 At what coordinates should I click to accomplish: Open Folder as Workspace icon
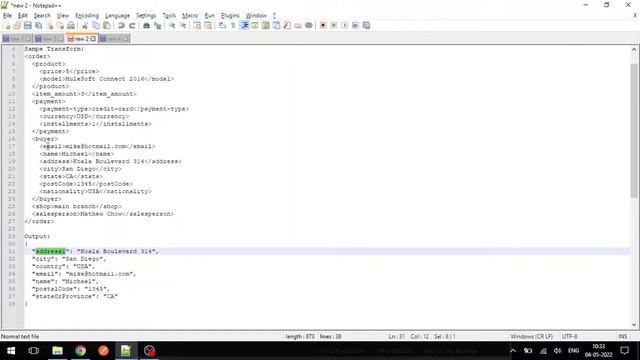(x=298, y=25)
